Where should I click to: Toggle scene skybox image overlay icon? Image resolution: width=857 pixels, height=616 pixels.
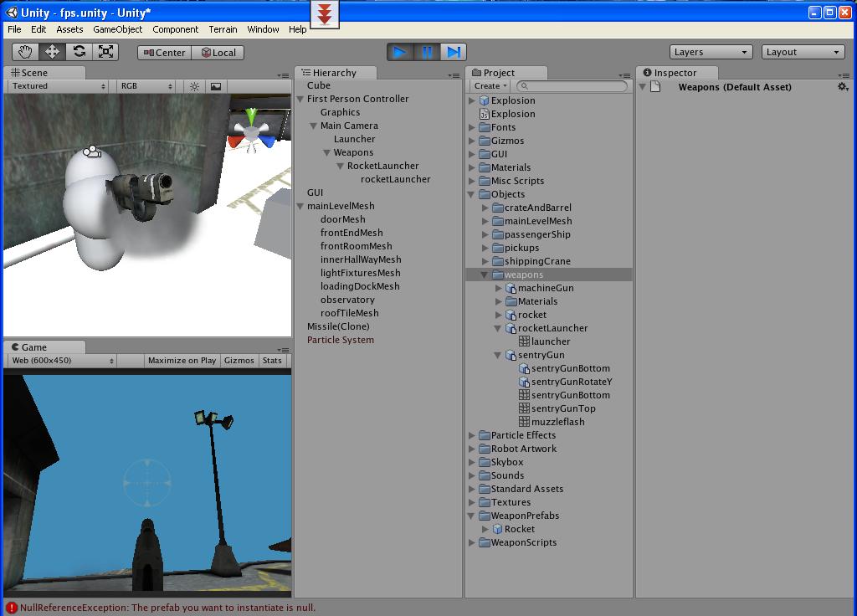[x=216, y=86]
